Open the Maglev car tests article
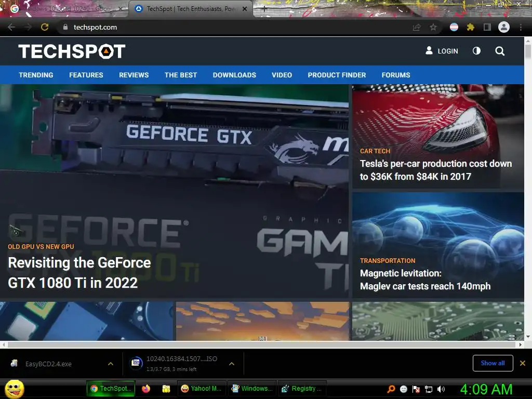Viewport: 532px width, 399px height. point(425,280)
